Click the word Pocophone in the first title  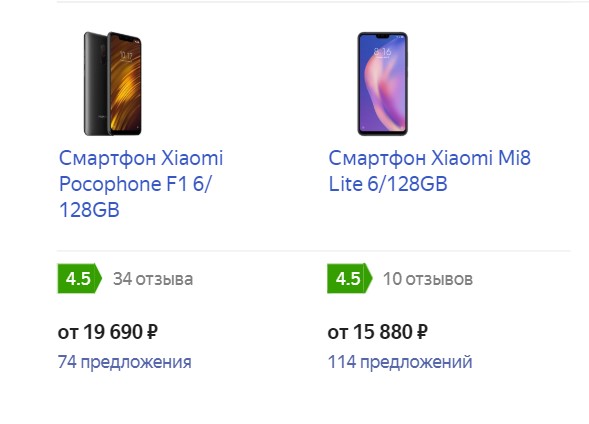point(110,184)
